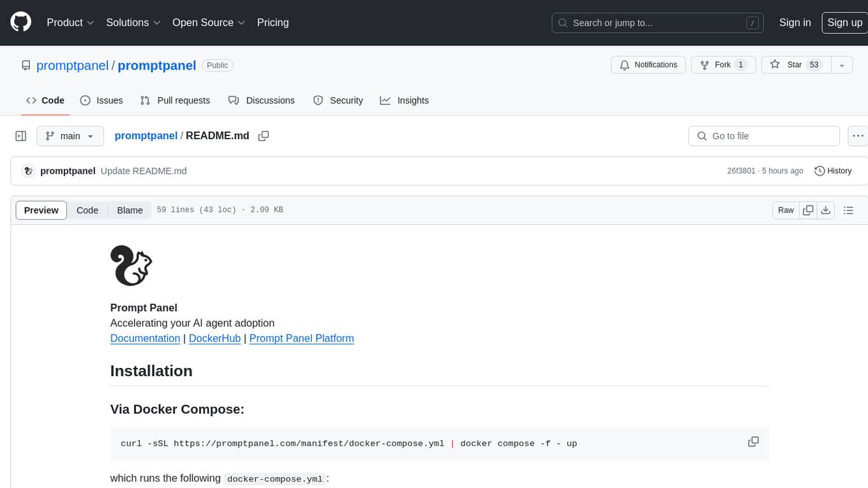Open more file actions menu

coord(858,136)
